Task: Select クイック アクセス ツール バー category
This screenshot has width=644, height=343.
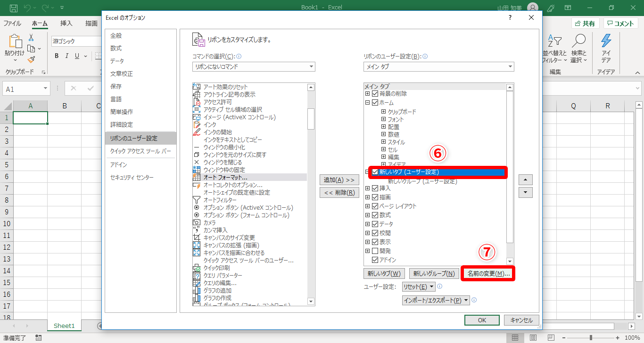Action: coord(140,151)
